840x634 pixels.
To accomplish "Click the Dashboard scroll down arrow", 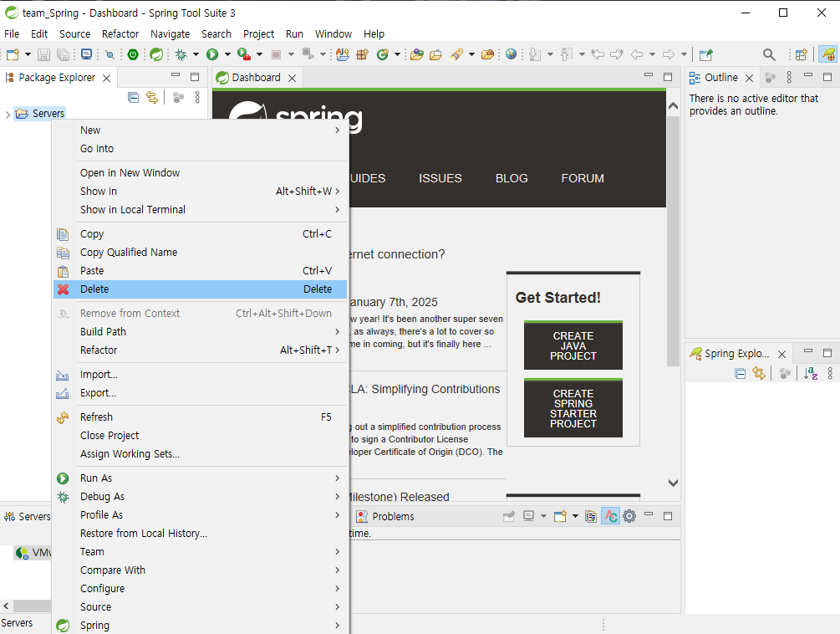I will click(x=673, y=483).
